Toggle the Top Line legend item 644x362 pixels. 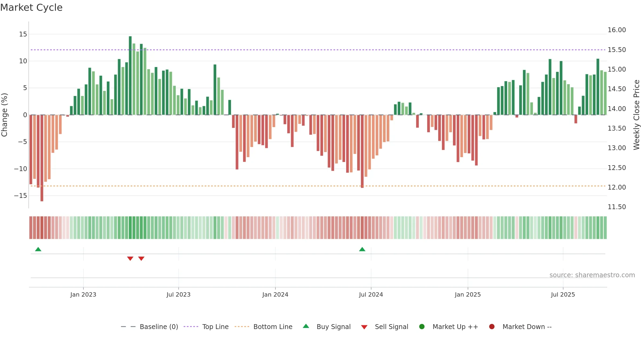[206, 327]
